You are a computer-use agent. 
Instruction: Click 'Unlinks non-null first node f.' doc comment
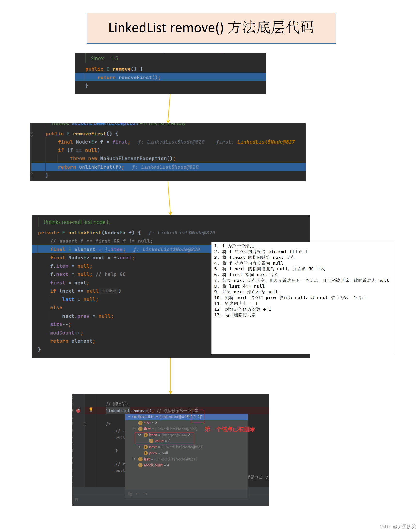[x=76, y=222]
